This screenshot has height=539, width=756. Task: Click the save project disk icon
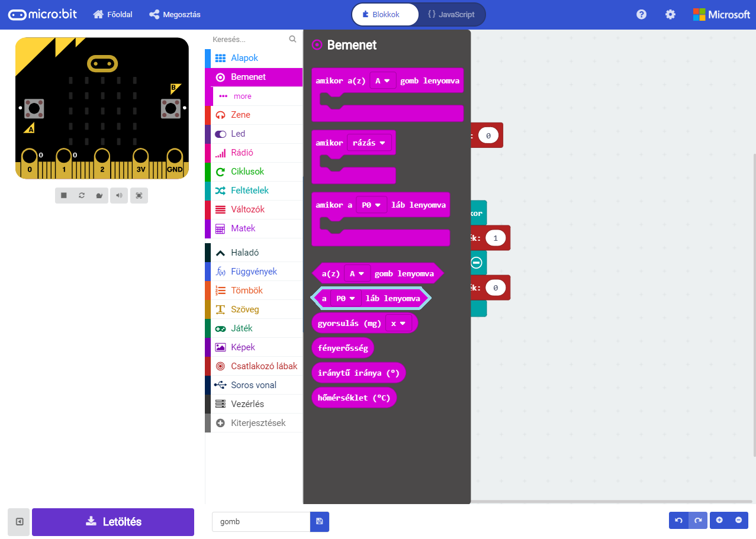point(320,522)
